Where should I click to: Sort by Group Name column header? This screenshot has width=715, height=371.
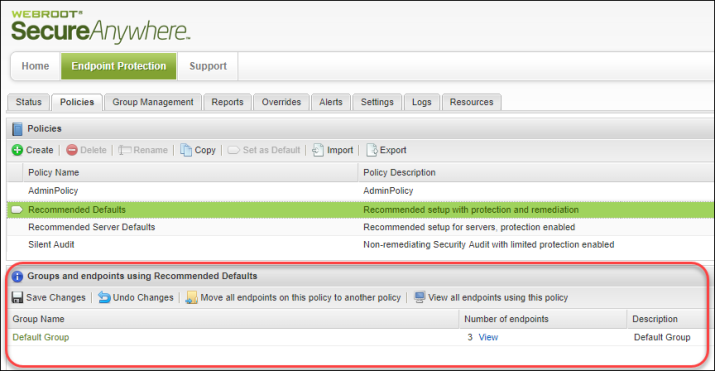click(233, 319)
